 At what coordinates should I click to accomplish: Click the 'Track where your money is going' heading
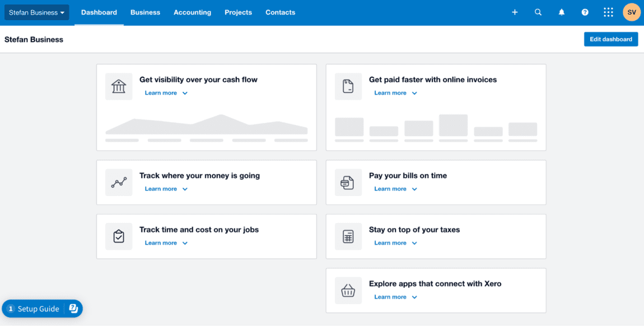coord(199,176)
